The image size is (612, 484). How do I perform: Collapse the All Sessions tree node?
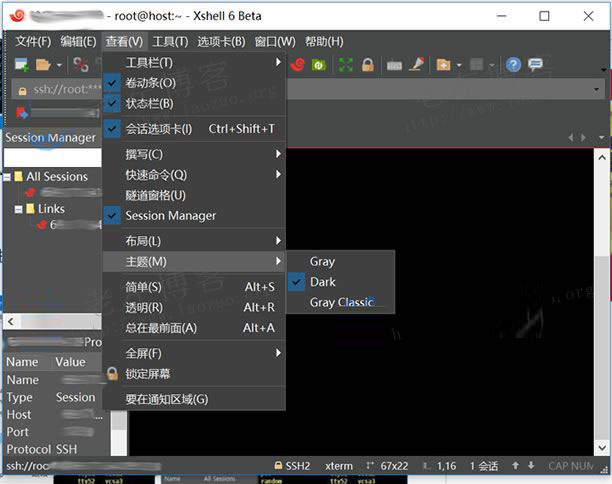click(7, 177)
